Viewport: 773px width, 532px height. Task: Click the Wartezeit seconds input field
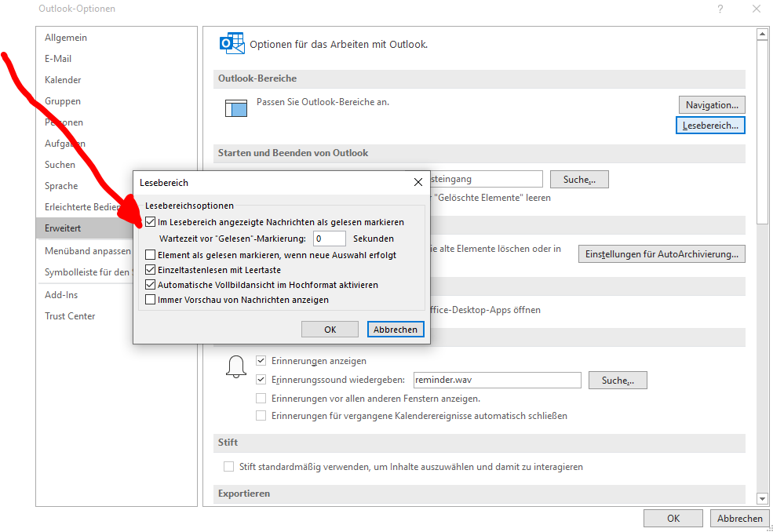330,239
